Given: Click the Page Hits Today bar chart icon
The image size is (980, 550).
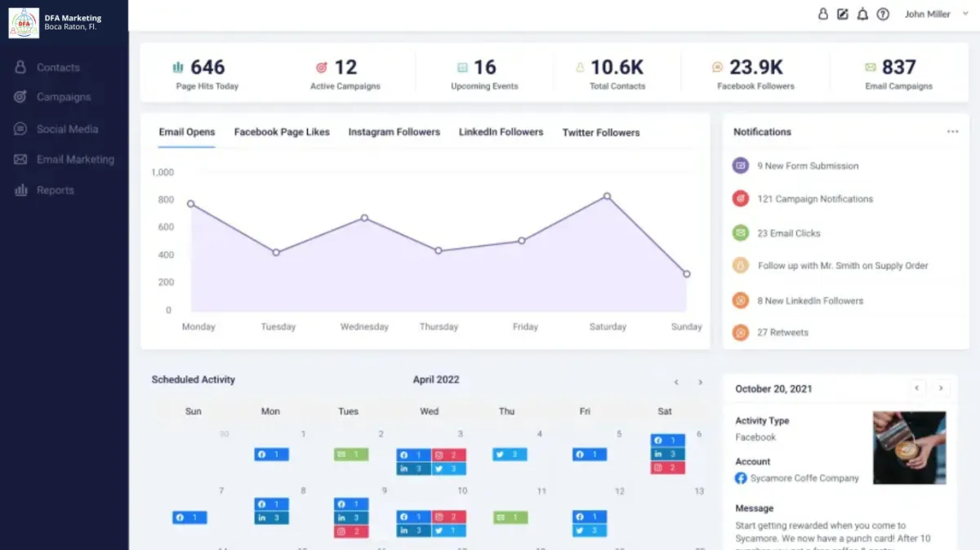Looking at the screenshot, I should coord(178,67).
